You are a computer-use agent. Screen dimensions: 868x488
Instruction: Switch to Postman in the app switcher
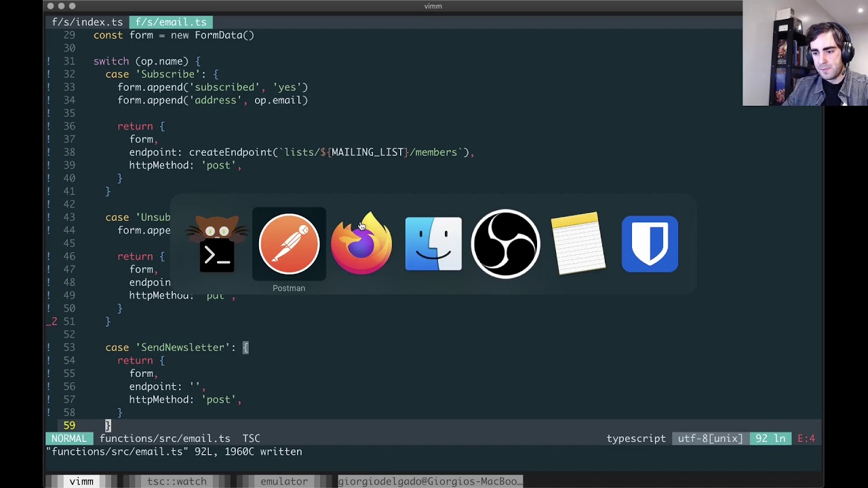(x=289, y=244)
